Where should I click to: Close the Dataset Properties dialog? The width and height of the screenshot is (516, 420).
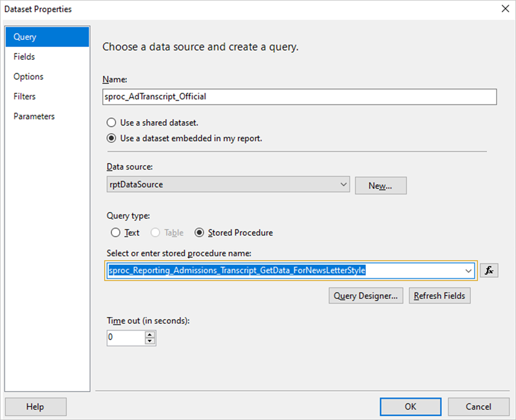click(503, 9)
